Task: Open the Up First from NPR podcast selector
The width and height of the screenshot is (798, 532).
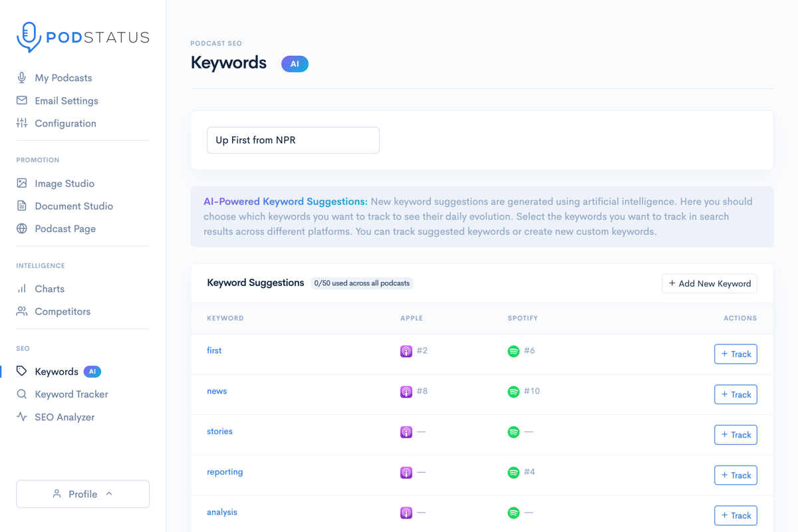Action: point(293,140)
